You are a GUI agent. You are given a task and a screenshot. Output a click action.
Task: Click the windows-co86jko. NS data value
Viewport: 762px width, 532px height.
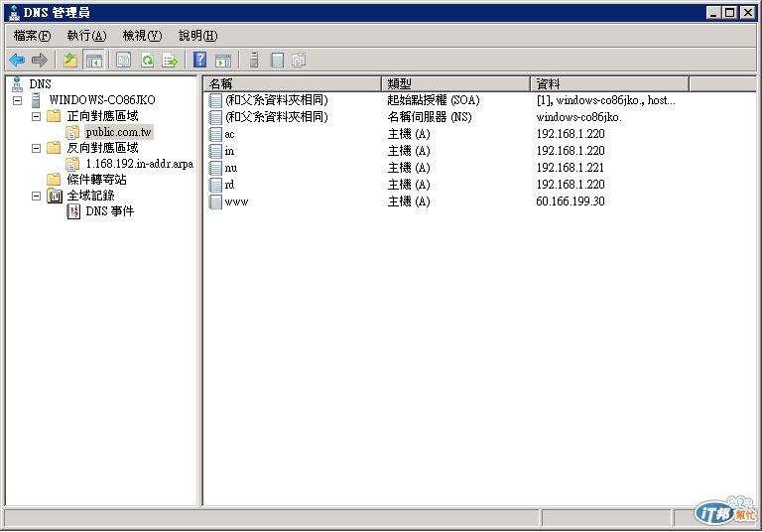[x=578, y=117]
